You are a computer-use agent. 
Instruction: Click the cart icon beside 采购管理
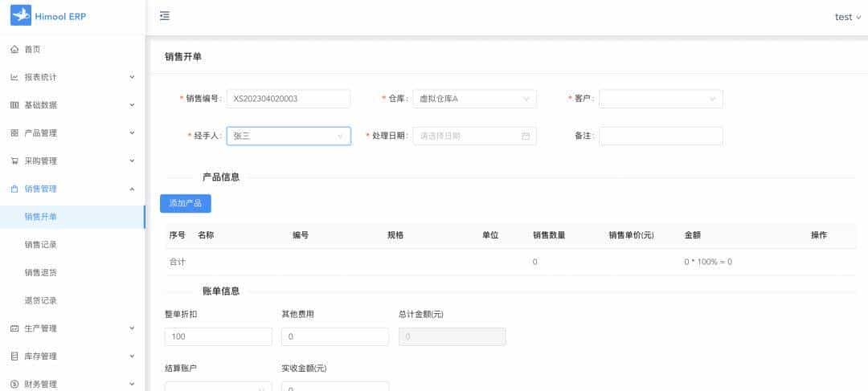[14, 161]
